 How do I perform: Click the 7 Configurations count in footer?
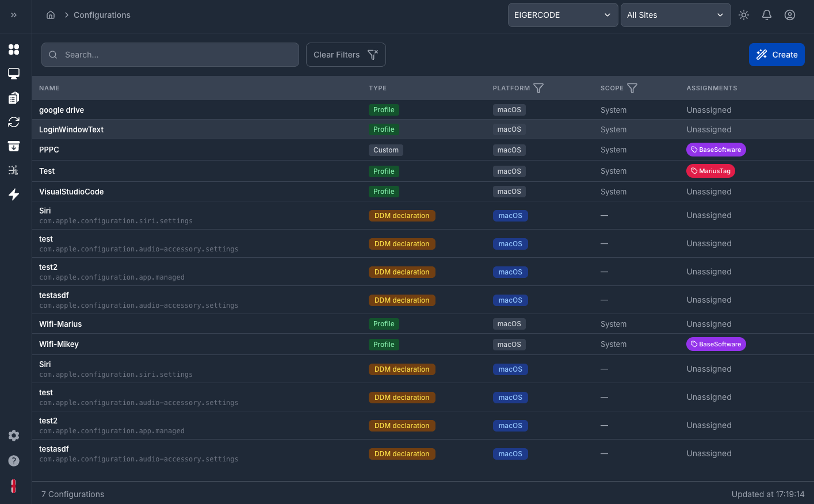click(x=72, y=494)
